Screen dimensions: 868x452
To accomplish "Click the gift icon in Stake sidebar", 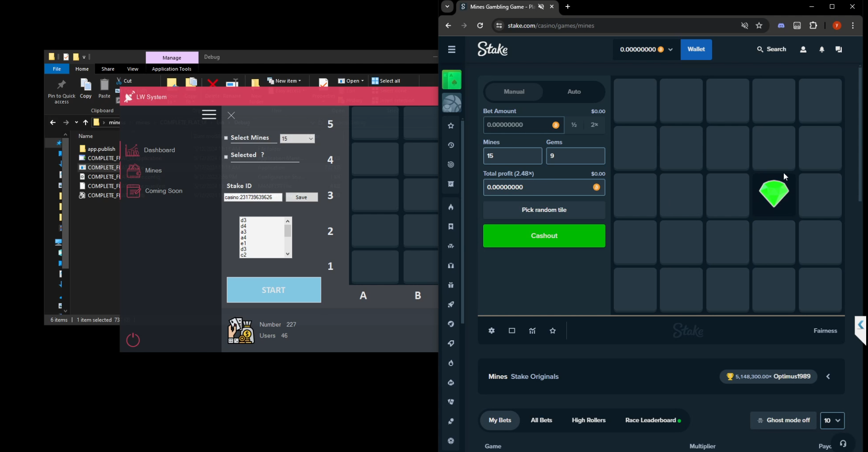I will coord(451,285).
